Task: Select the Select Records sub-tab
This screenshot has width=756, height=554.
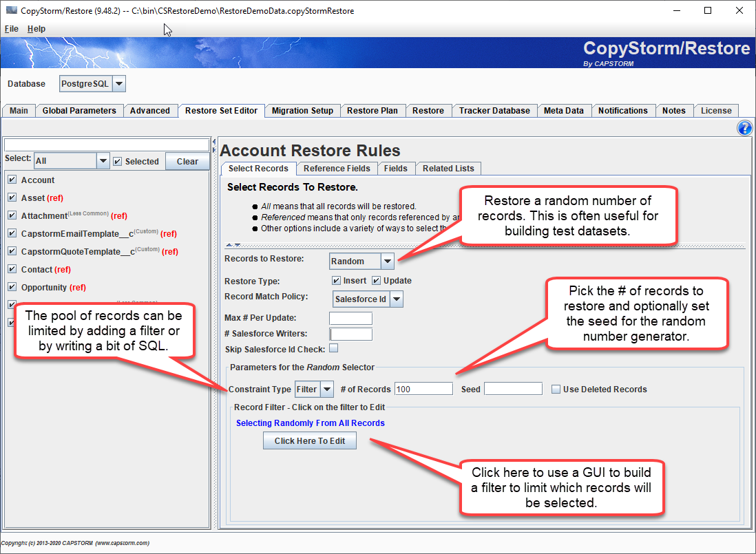Action: (258, 169)
